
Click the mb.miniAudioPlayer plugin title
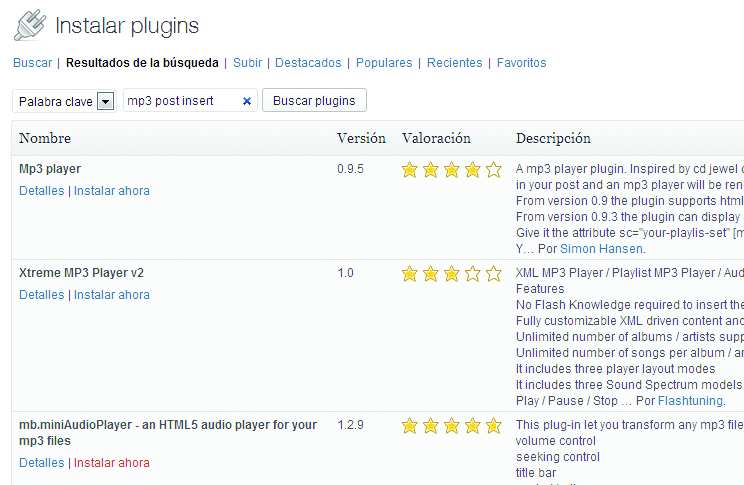point(168,432)
